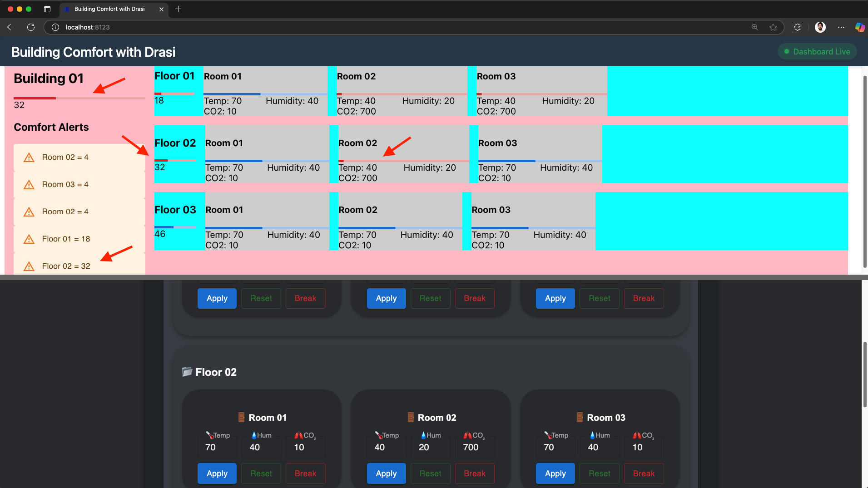The height and width of the screenshot is (488, 868).
Task: Click the Break button for Floor 02 Room 03
Action: [644, 473]
